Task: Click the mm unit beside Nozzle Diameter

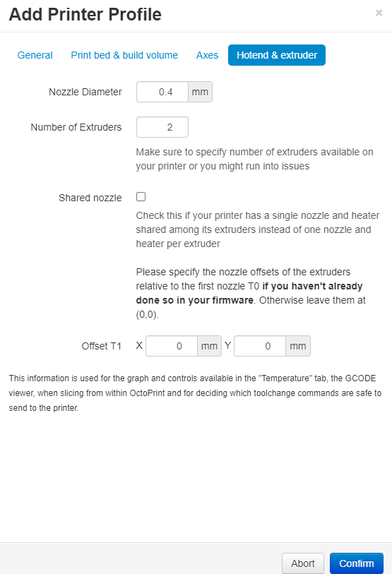Action: click(200, 92)
